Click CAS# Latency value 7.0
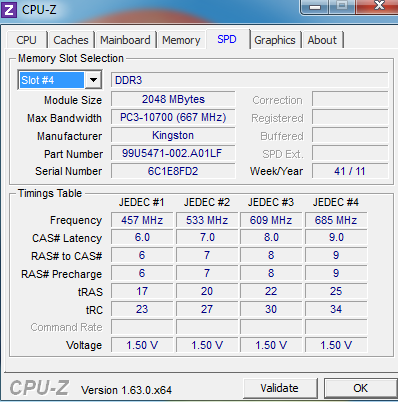The width and height of the screenshot is (398, 402). click(x=207, y=238)
